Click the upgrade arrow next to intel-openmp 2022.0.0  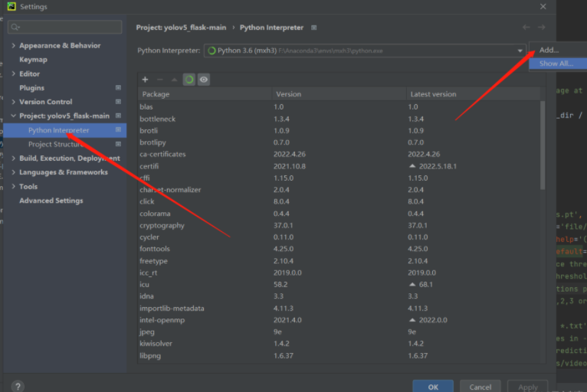412,320
